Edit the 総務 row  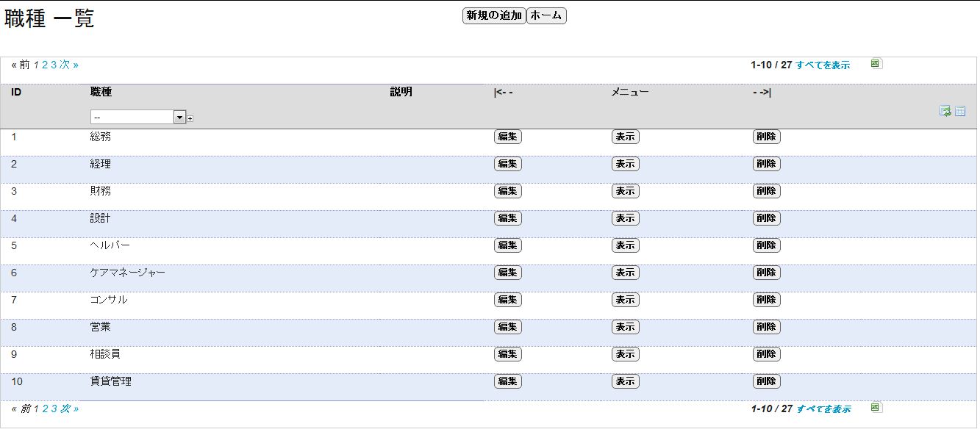coord(508,137)
